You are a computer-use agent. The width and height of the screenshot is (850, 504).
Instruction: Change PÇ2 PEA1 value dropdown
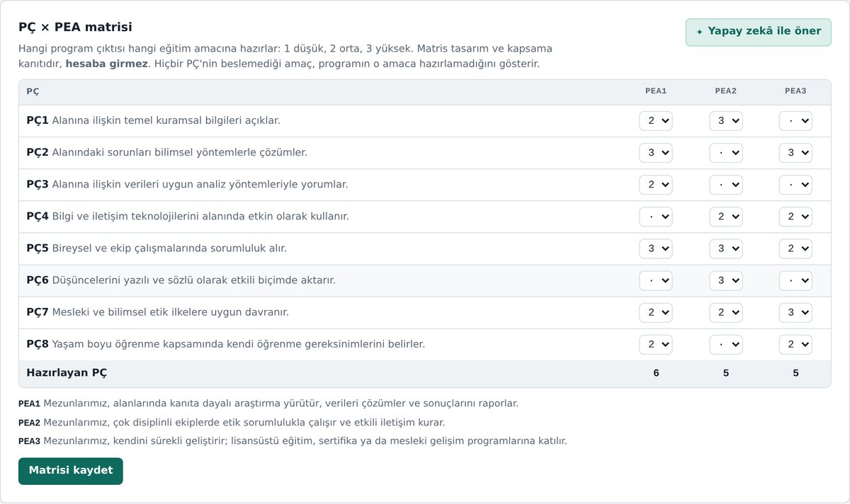pos(656,153)
